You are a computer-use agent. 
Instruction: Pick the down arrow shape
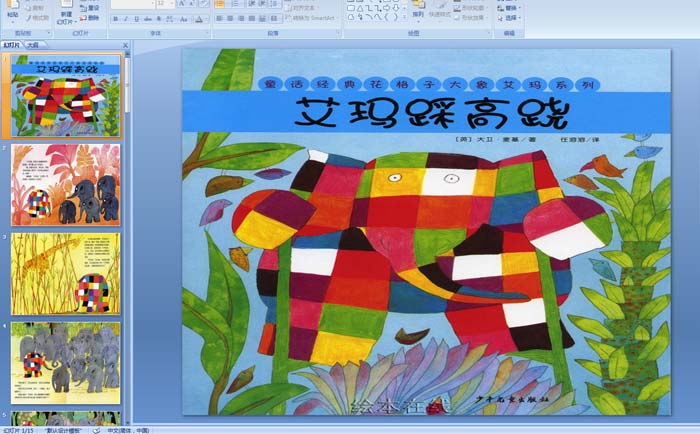[x=396, y=8]
